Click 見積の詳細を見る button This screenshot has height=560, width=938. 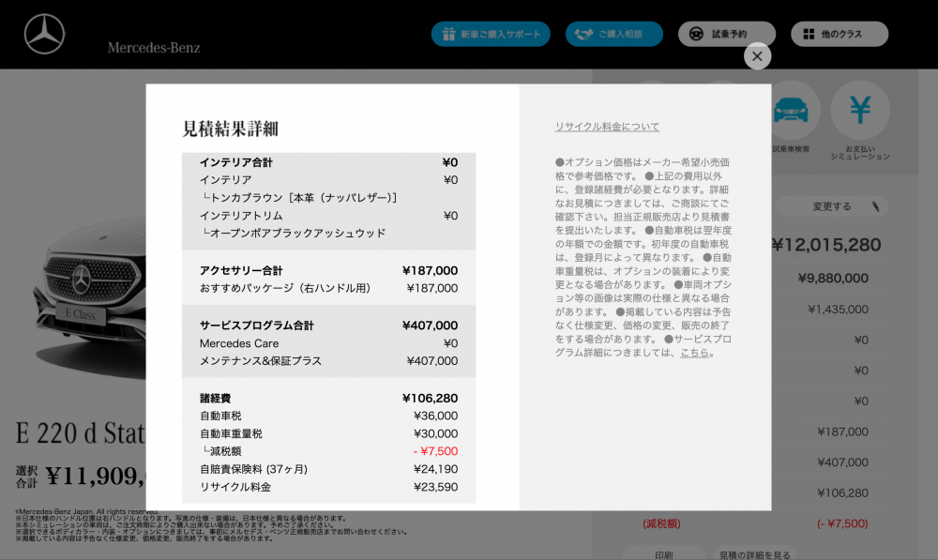coord(754,554)
